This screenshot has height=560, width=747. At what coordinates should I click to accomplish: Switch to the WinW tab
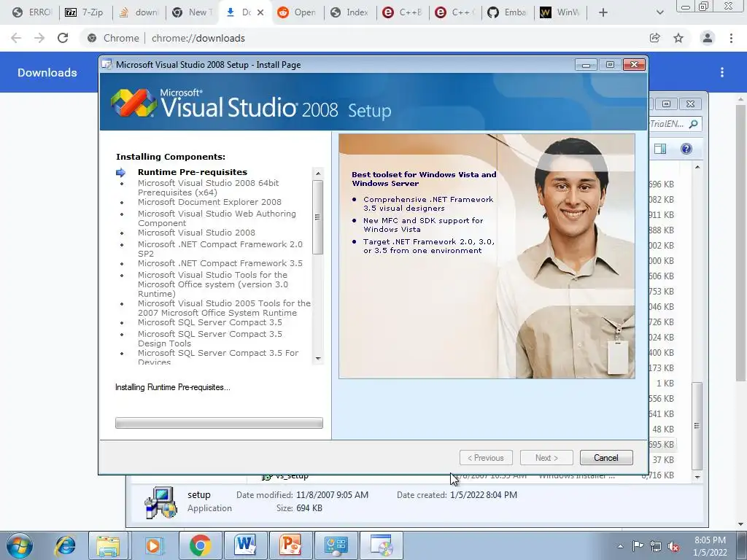(x=560, y=12)
